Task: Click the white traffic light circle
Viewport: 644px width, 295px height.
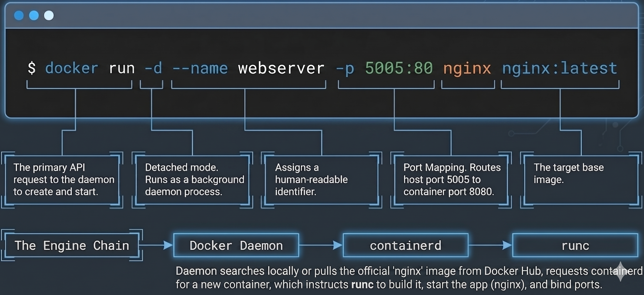Action: click(49, 15)
